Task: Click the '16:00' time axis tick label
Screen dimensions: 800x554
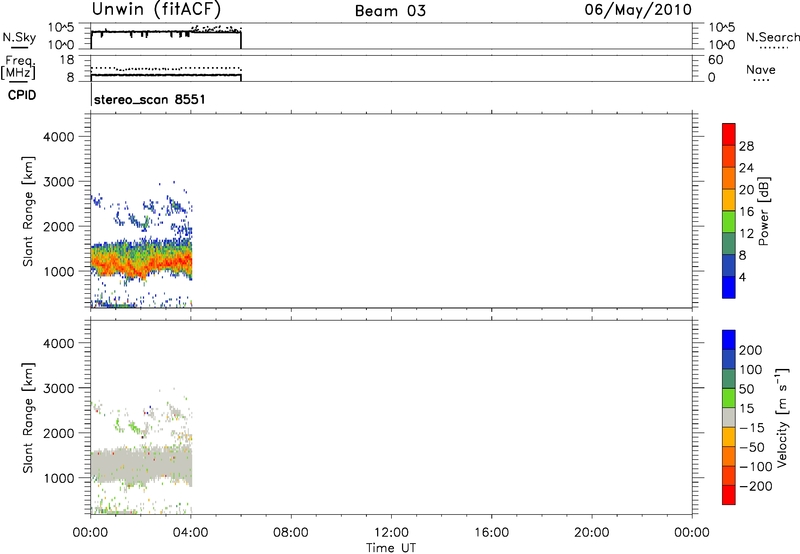Action: [491, 533]
